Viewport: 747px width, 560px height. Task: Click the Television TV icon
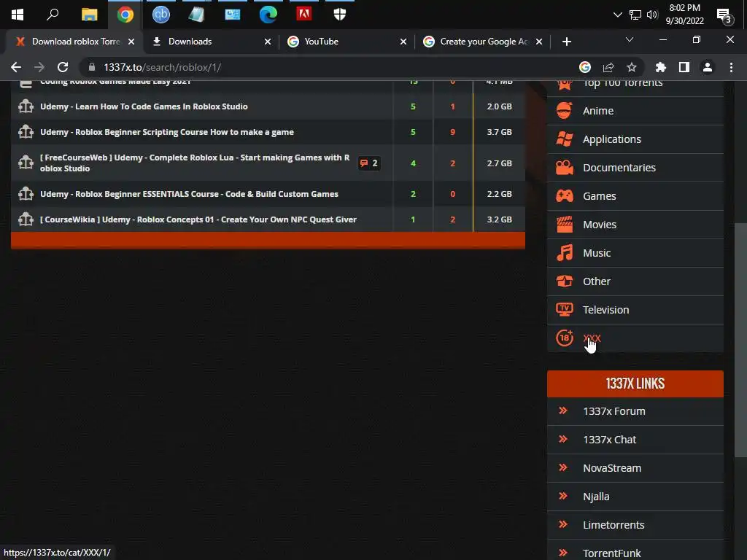pos(565,309)
